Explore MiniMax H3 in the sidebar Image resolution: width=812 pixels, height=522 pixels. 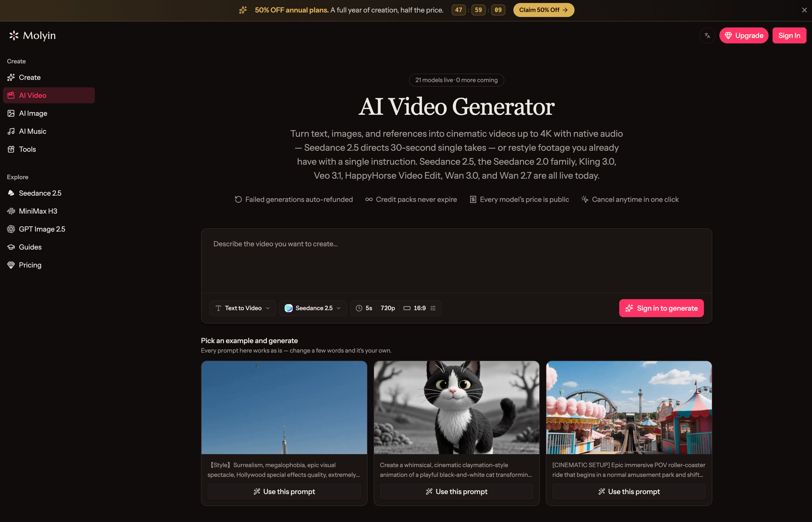(x=49, y=211)
